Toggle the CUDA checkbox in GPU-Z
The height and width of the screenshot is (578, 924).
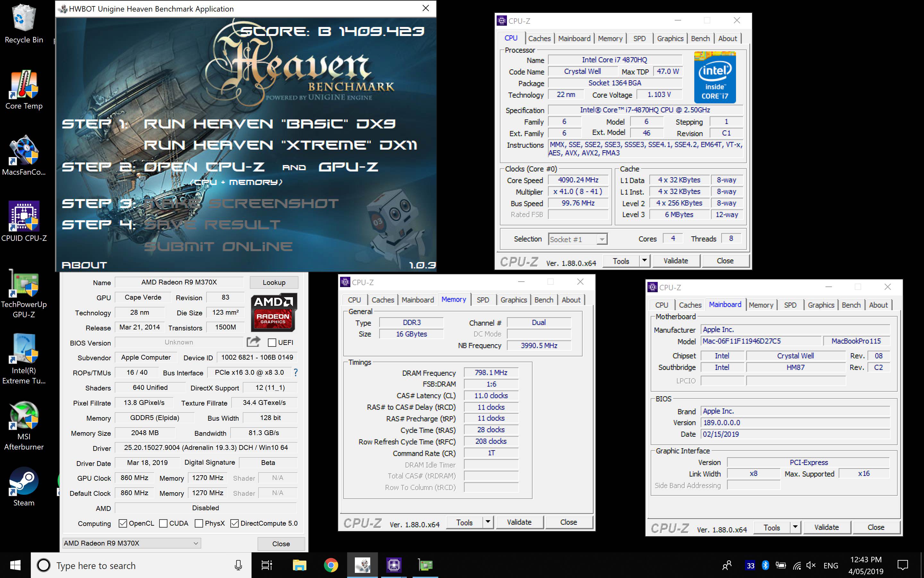[163, 523]
